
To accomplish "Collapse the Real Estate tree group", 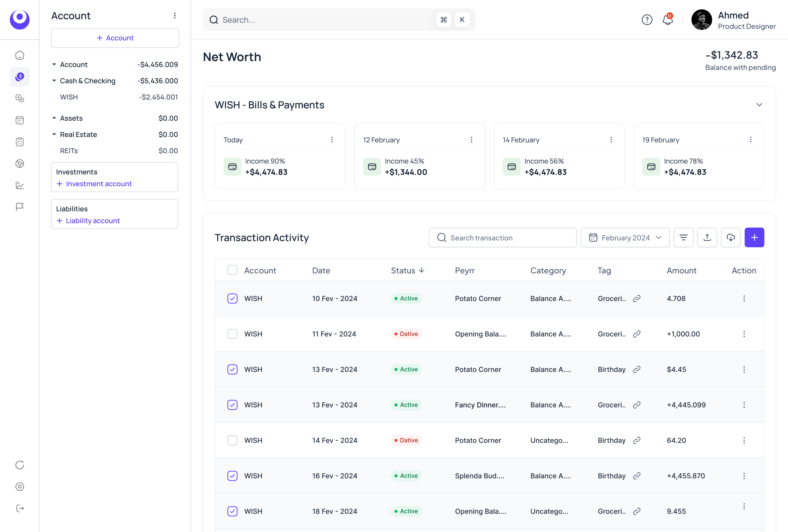I will [x=54, y=134].
